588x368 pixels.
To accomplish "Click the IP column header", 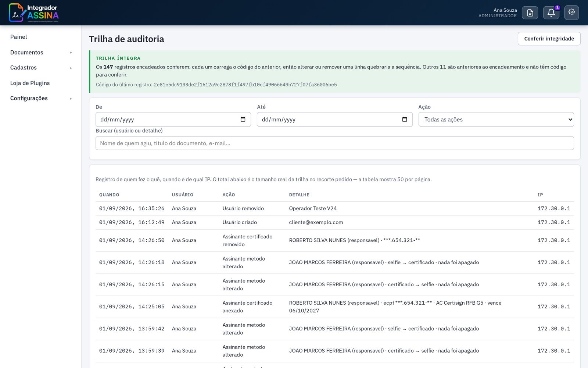I will pyautogui.click(x=540, y=195).
